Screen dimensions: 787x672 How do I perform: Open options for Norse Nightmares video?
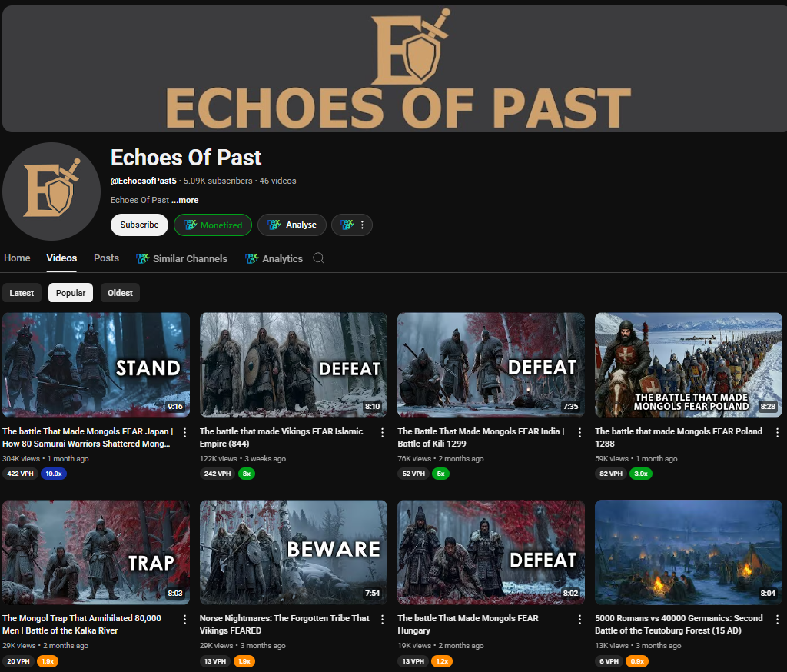383,619
